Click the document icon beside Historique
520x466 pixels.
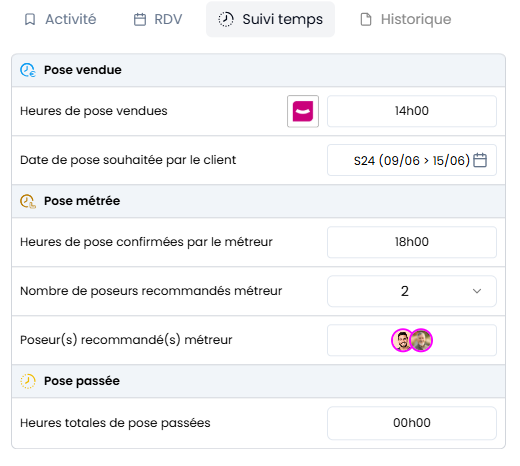[x=366, y=19]
